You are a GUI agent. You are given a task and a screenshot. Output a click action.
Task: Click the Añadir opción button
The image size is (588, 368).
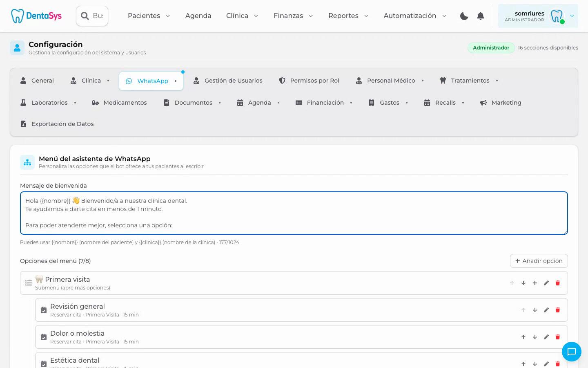click(539, 261)
